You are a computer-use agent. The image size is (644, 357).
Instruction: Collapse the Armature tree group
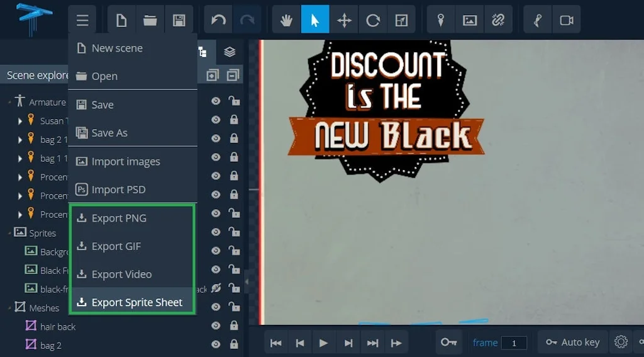click(10, 102)
